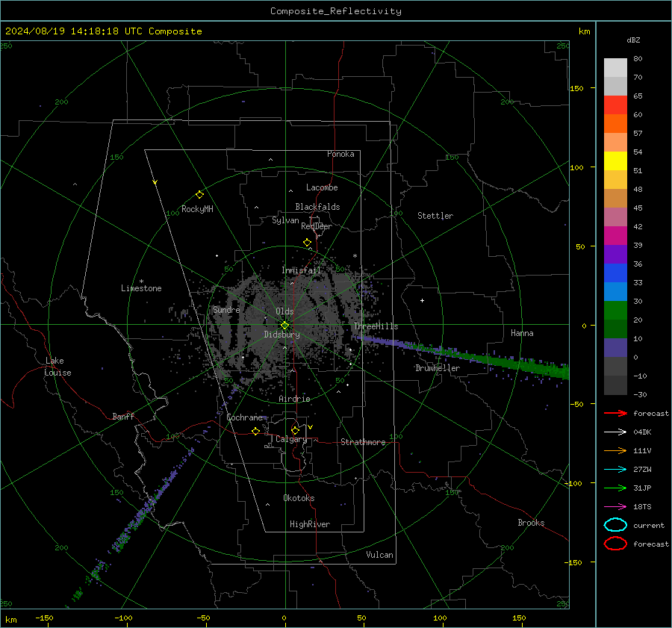Select the Innisfail city label
The height and width of the screenshot is (628, 672).
[x=301, y=270]
